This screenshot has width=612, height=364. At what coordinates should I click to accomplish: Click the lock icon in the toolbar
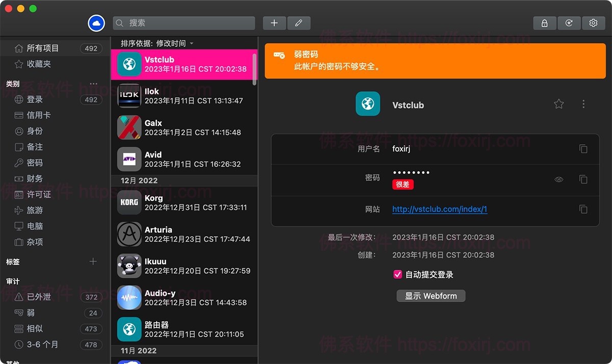click(x=544, y=23)
